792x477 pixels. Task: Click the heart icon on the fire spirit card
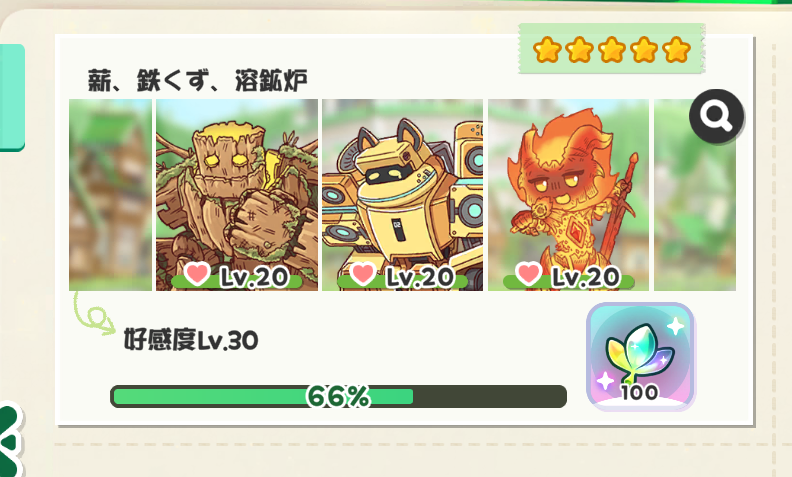point(528,273)
